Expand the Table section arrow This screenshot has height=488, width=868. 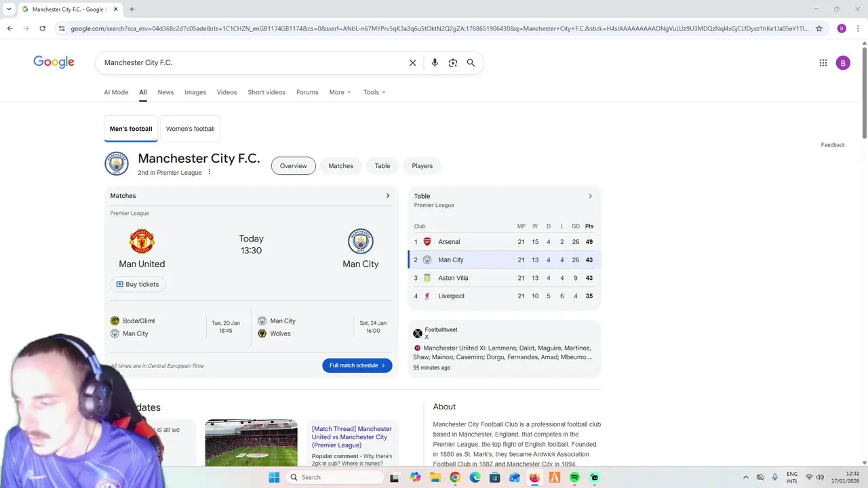[x=590, y=196]
